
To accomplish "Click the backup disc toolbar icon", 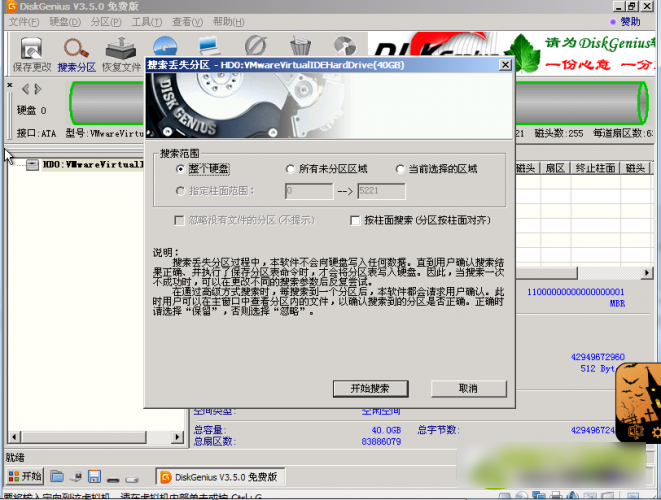I will click(345, 46).
